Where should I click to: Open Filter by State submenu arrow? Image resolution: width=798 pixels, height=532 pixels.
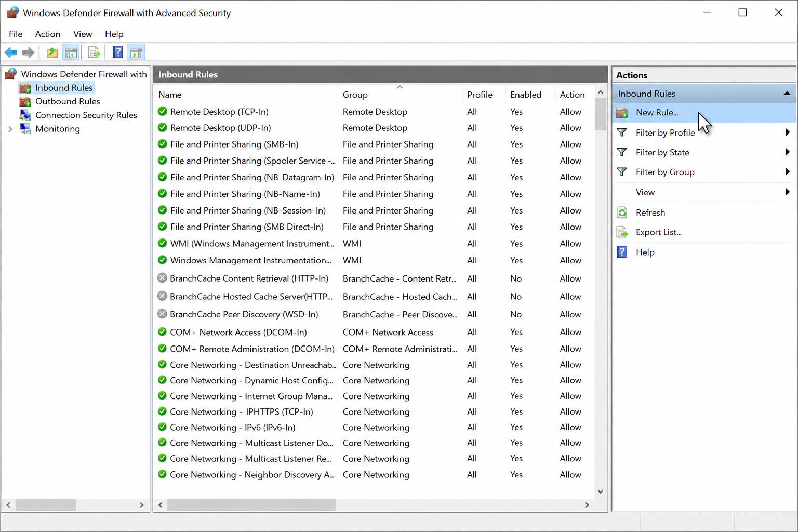pyautogui.click(x=788, y=152)
